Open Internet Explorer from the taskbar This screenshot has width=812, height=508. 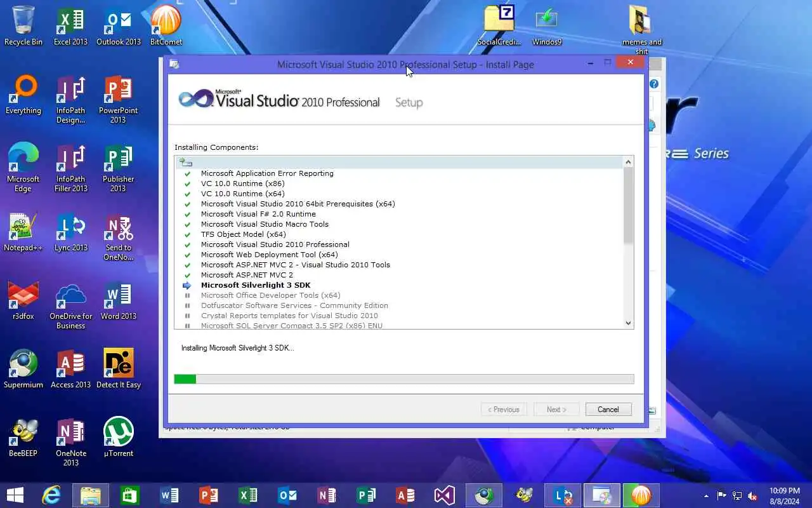tap(51, 495)
